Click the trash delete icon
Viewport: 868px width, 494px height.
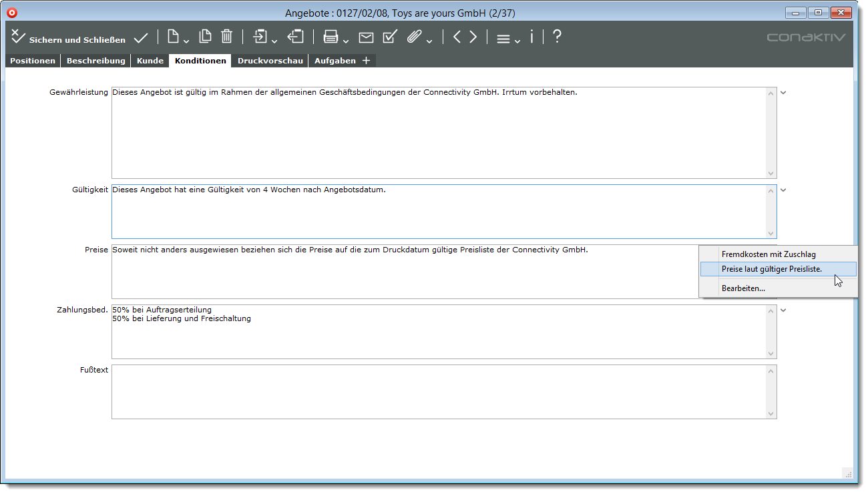click(227, 37)
